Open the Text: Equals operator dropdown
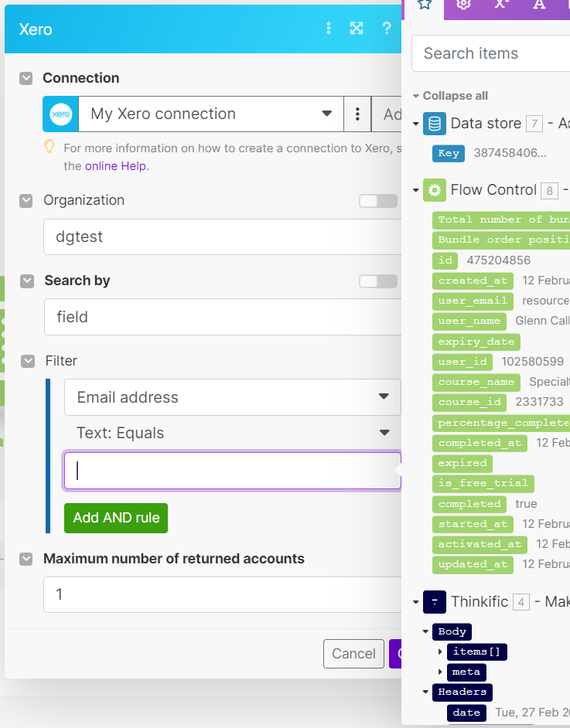The width and height of the screenshot is (570, 728). pyautogui.click(x=232, y=433)
